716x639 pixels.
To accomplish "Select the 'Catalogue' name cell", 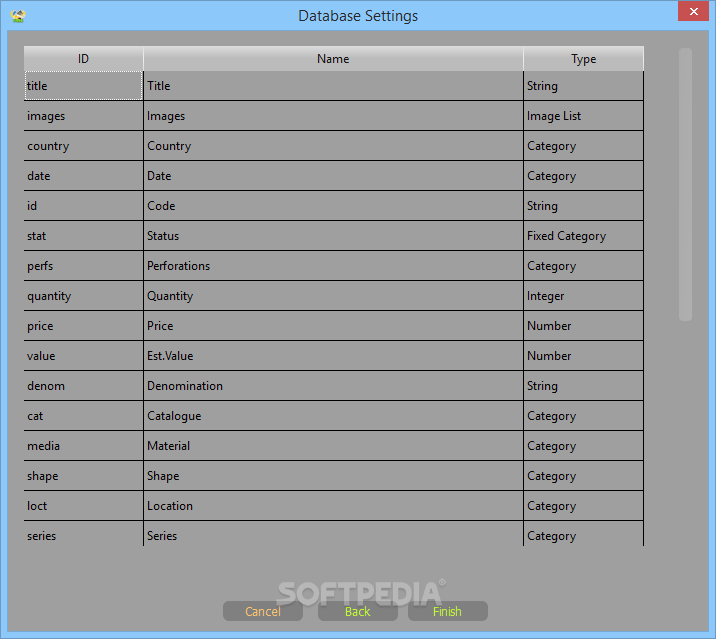I will click(x=333, y=416).
